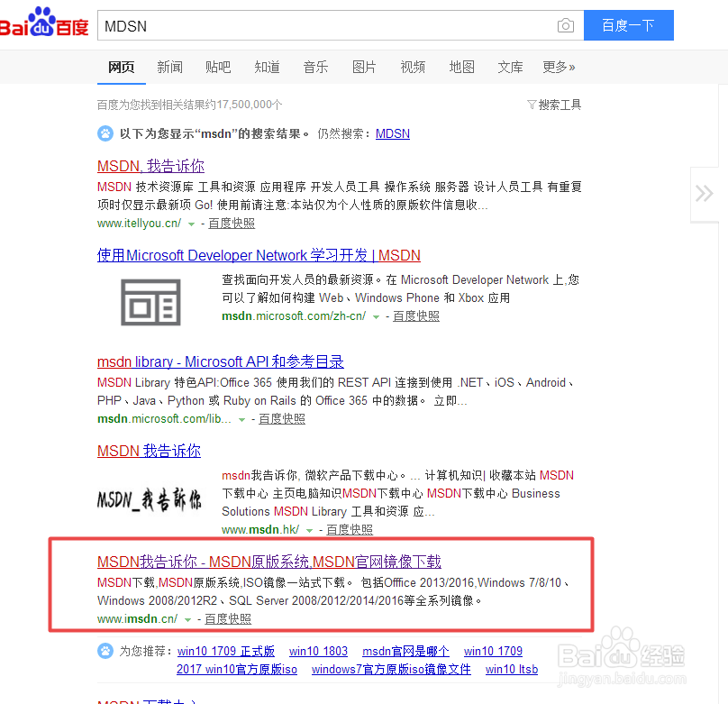The width and height of the screenshot is (728, 704).
Task: Switch to the 地图 tab
Action: click(x=461, y=68)
